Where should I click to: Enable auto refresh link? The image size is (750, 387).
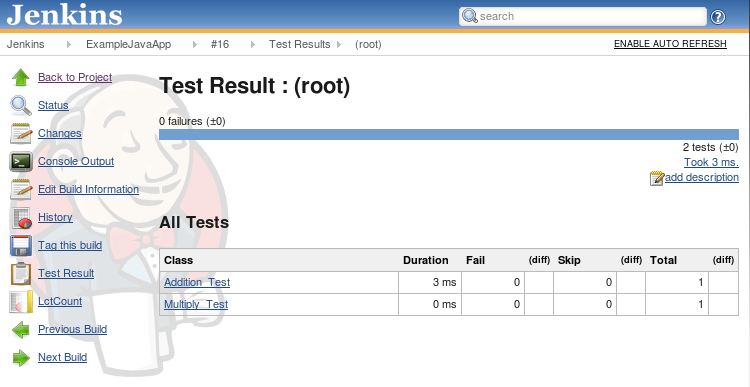(670, 44)
